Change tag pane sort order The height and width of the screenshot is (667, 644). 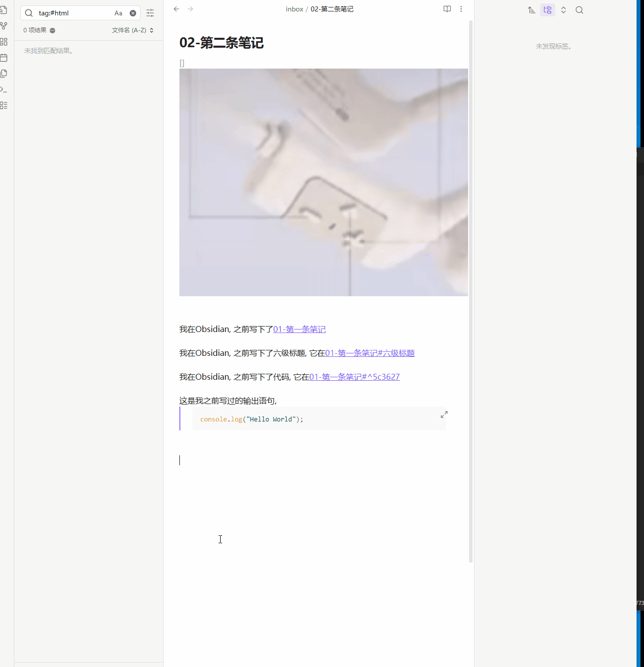pos(532,10)
